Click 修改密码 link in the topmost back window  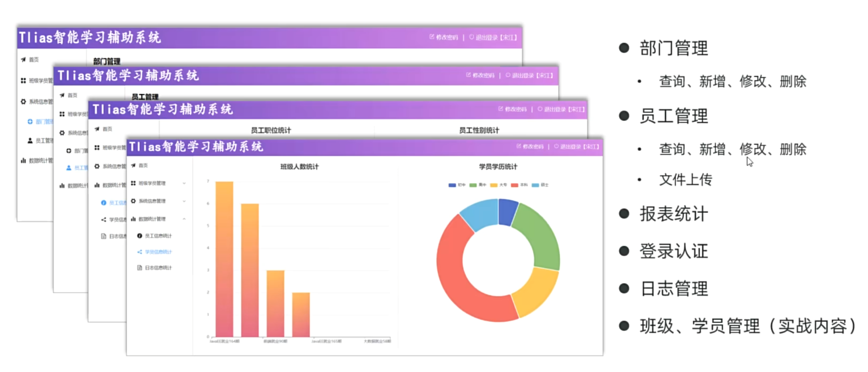[446, 37]
